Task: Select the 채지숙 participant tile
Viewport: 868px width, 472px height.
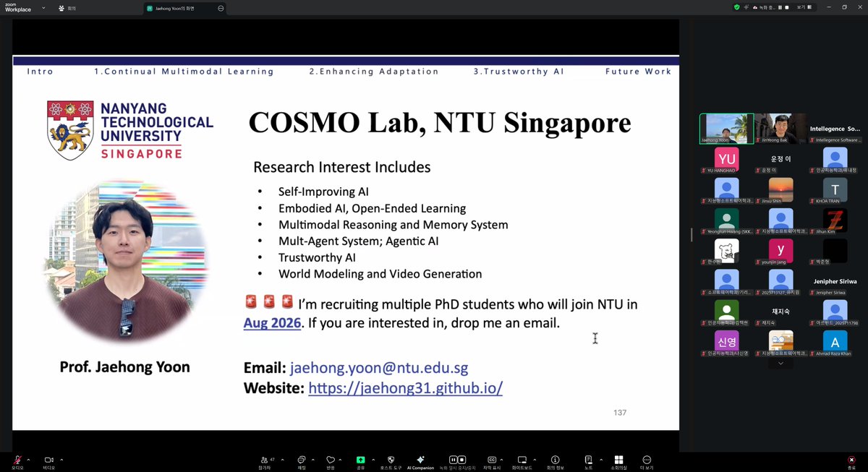Action: click(x=780, y=311)
